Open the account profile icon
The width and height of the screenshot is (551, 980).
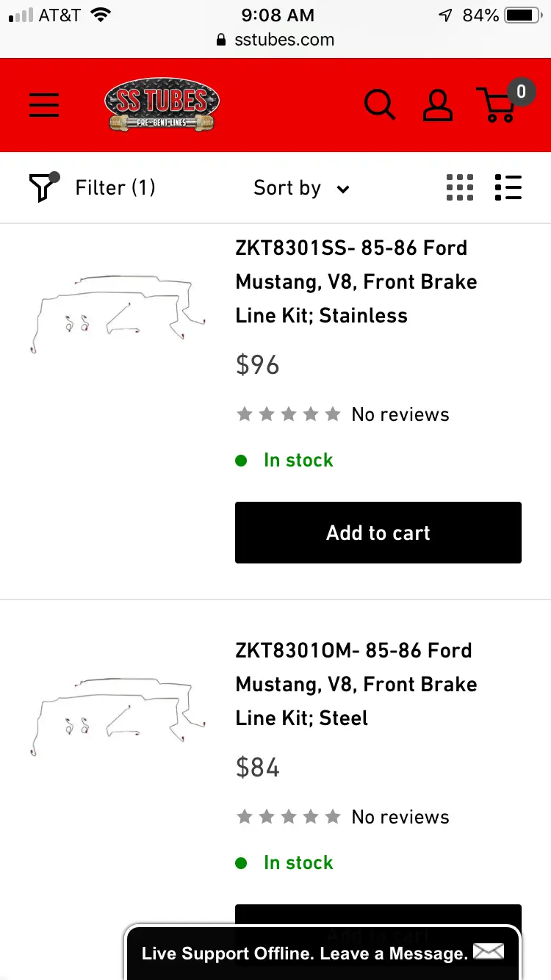coord(438,105)
